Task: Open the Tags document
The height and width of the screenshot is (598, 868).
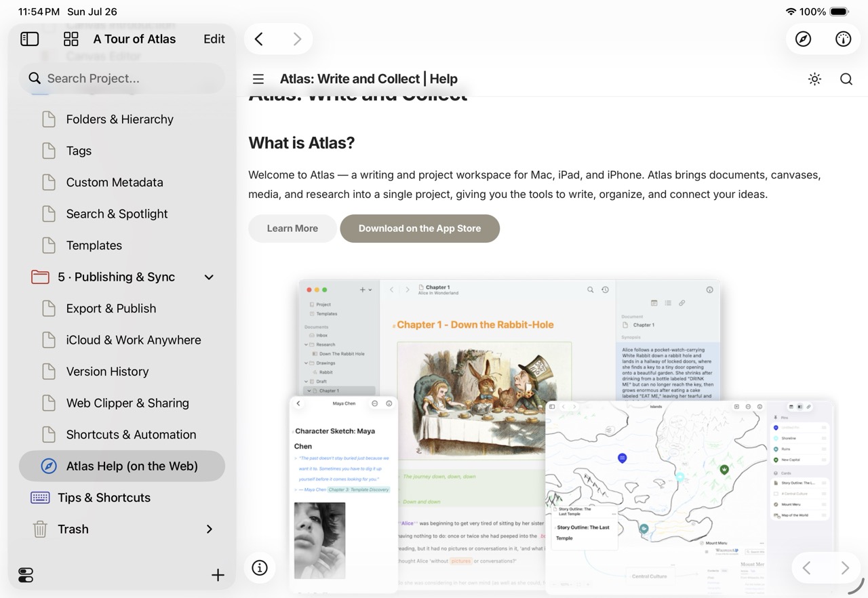Action: click(x=122, y=151)
